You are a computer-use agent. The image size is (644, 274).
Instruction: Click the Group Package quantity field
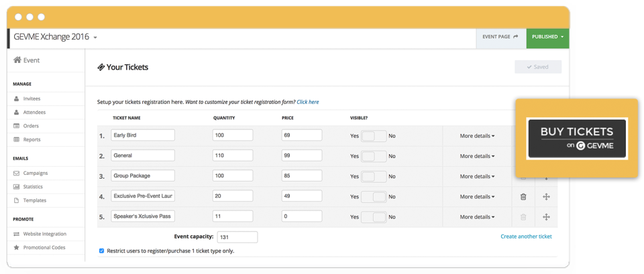click(233, 176)
